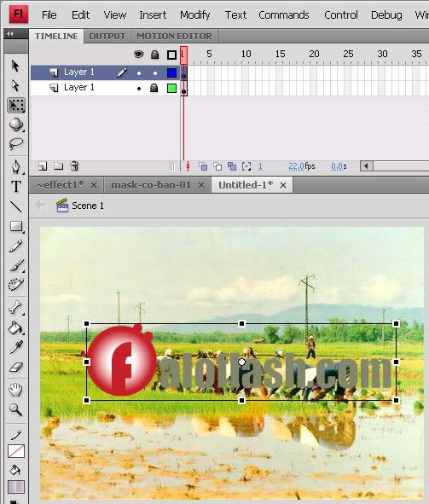Pick the Eyedropper tool
The height and width of the screenshot is (504, 429).
15,347
